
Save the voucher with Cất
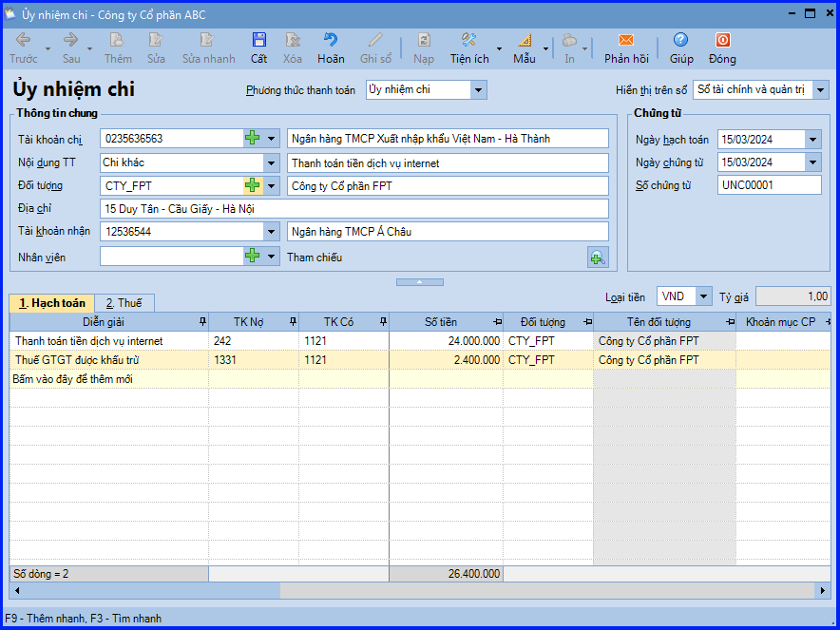(x=258, y=48)
